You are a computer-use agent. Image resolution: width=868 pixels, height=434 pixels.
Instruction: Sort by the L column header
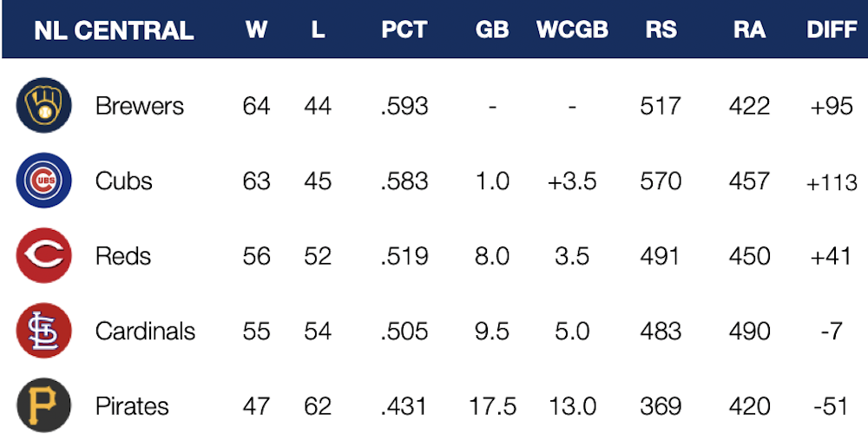[x=318, y=30]
